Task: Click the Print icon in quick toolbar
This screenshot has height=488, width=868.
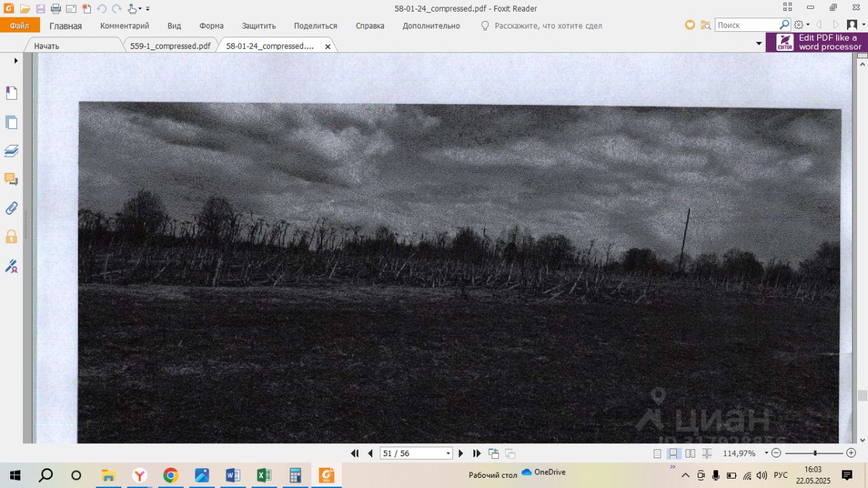Action: [x=56, y=9]
